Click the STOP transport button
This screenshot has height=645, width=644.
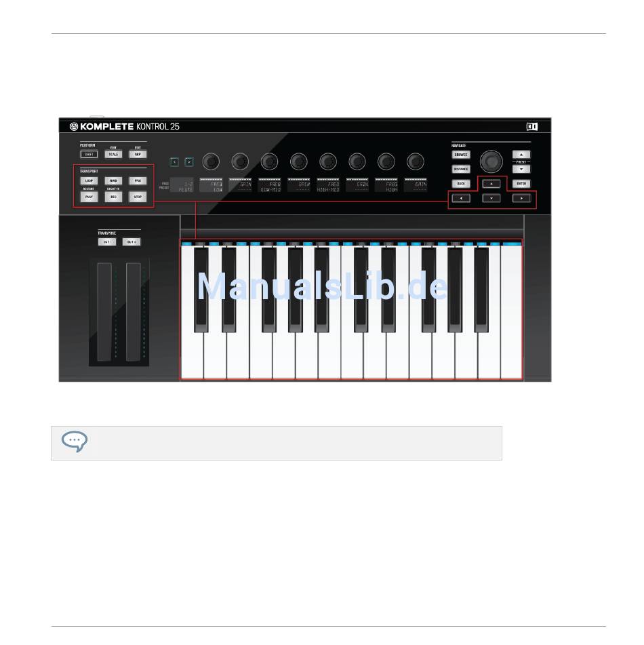point(138,197)
